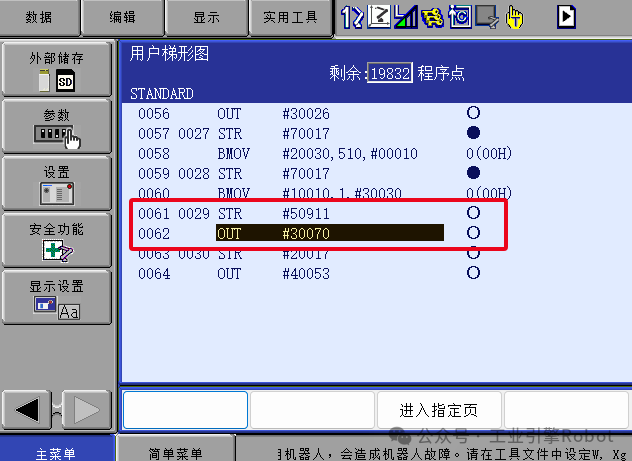Click the status circle on line 0062

click(x=473, y=233)
